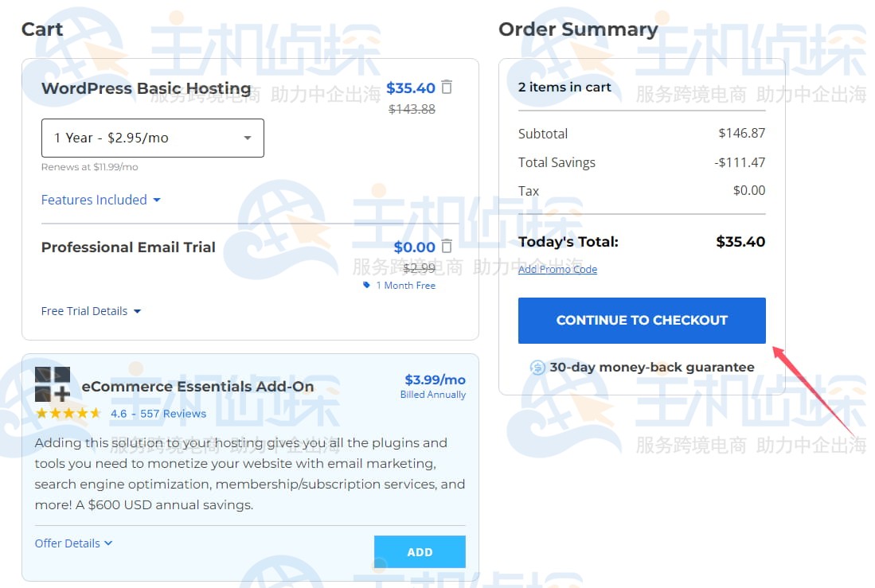Delete the WordPress Basic Hosting item
875x588 pixels.
click(x=447, y=88)
